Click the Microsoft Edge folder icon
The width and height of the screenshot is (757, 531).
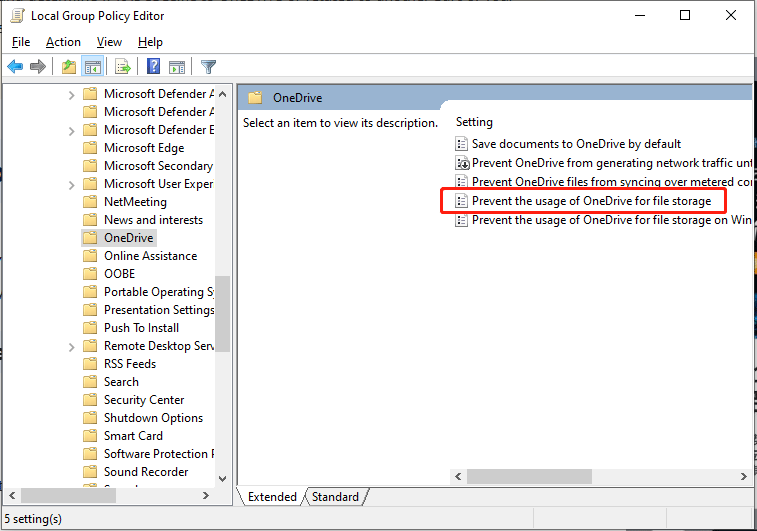pyautogui.click(x=90, y=148)
